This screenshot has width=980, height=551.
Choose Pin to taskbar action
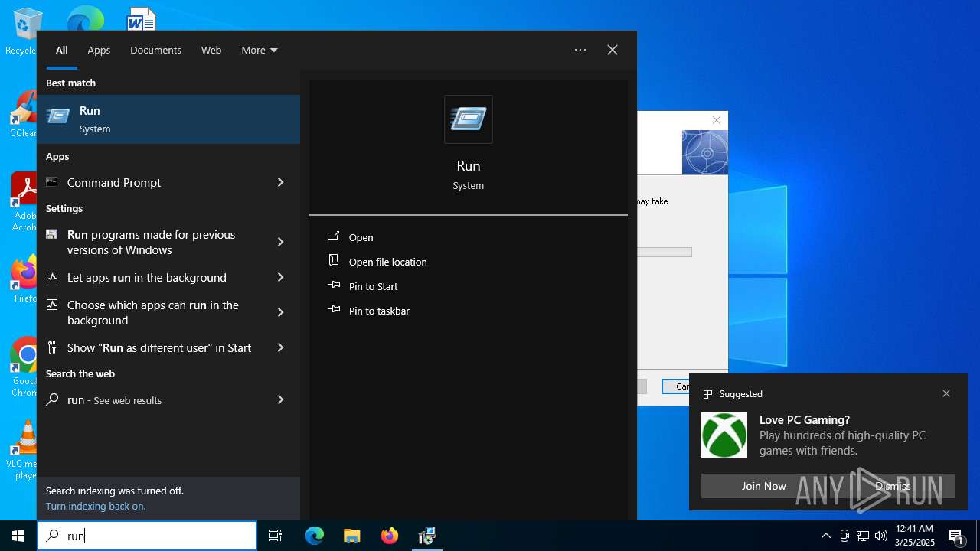pos(380,311)
